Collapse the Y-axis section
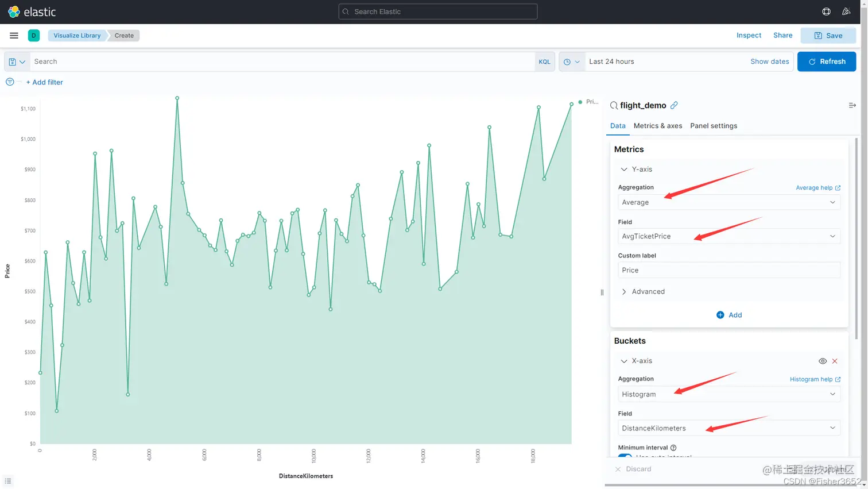 [x=636, y=169]
